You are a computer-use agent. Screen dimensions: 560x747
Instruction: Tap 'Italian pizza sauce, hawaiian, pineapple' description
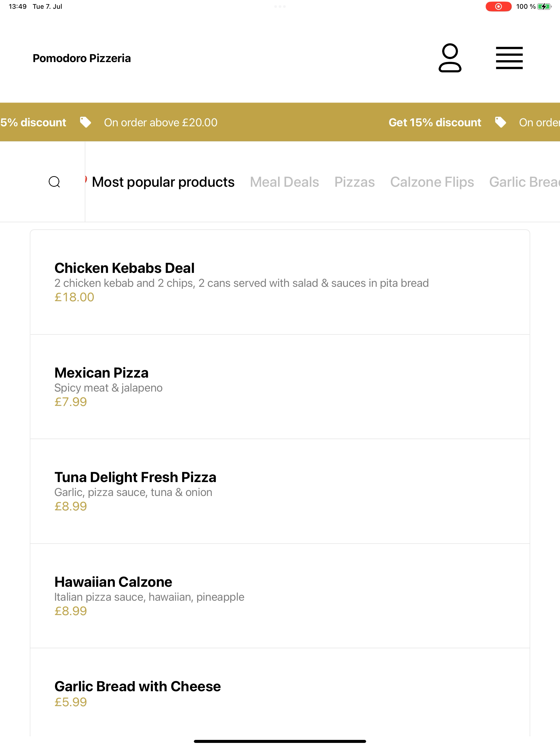pos(149,597)
